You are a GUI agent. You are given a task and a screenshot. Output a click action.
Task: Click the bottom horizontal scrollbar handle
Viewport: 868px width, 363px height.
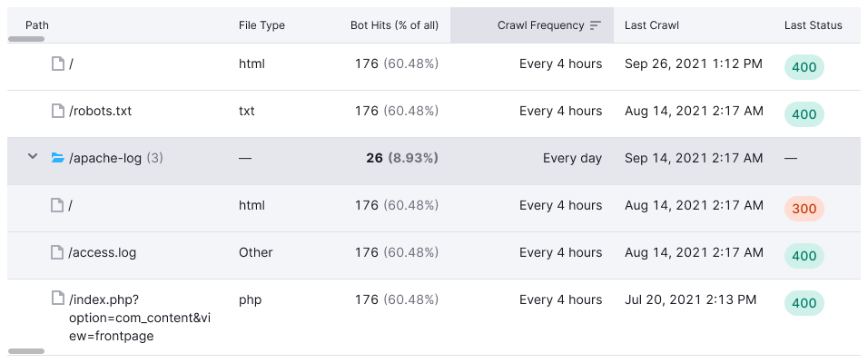point(25,350)
